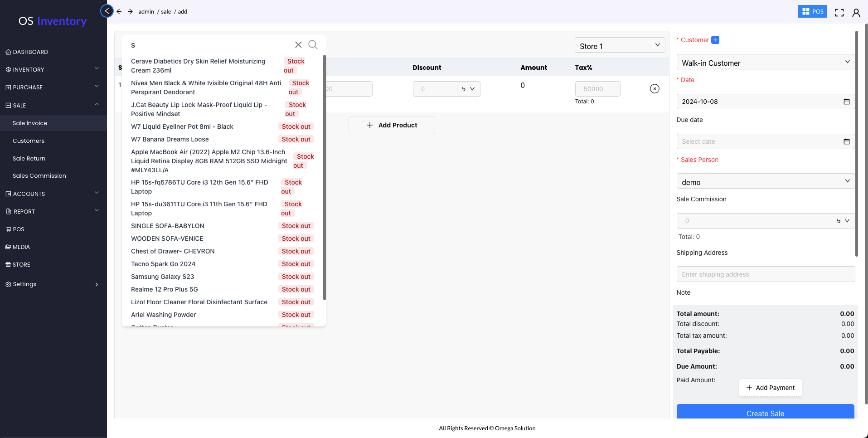Expand the Inventory sidebar menu
Viewport: 868px width, 438px height.
click(53, 69)
